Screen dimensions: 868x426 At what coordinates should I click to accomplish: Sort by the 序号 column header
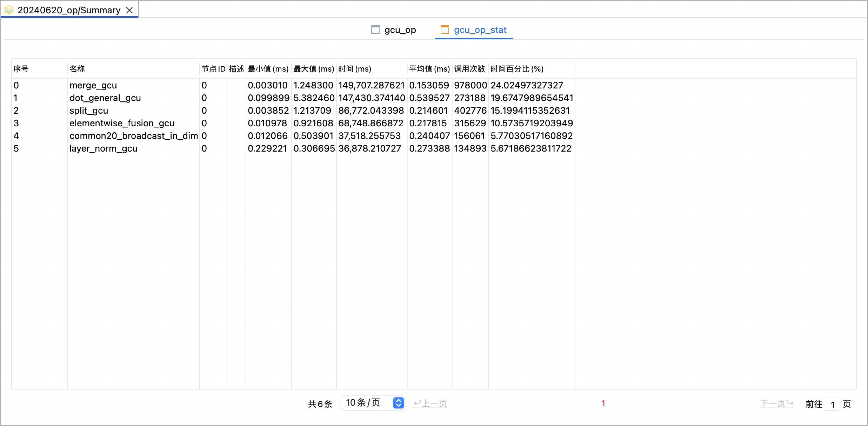click(21, 69)
